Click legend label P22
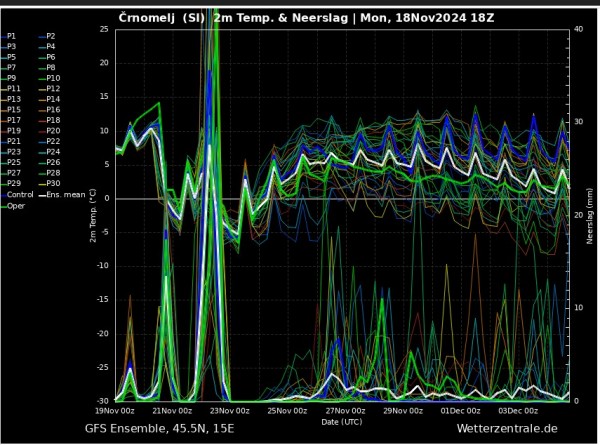The image size is (600, 445). coord(49,142)
